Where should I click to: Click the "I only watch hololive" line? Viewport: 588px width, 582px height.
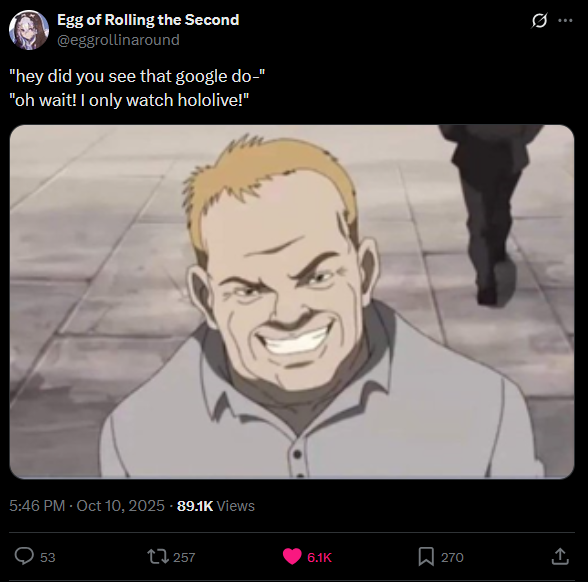129,100
